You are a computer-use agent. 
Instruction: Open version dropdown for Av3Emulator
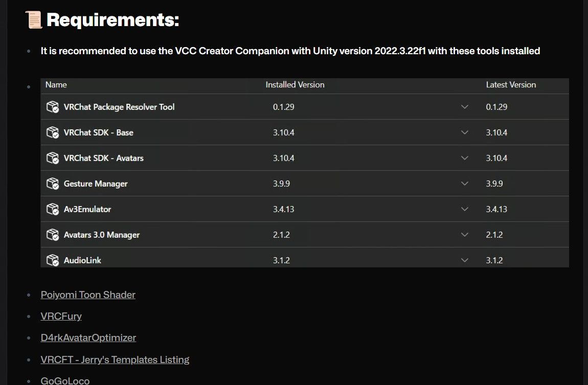(465, 209)
